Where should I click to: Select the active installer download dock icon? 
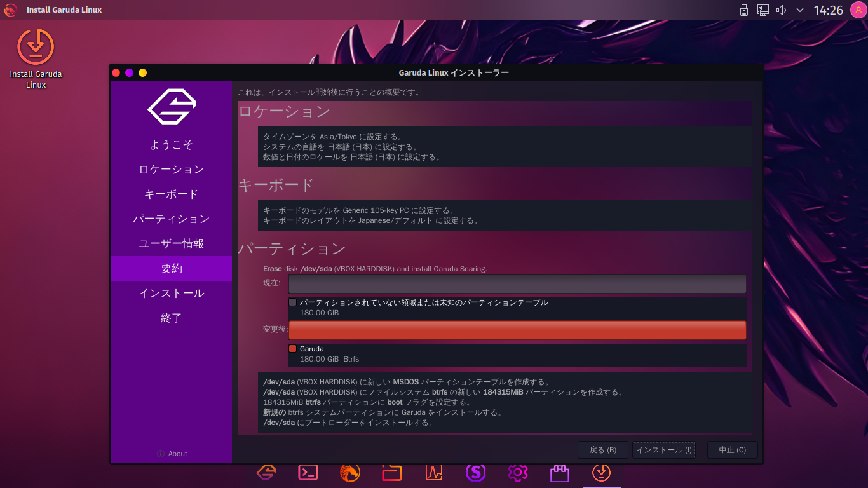602,472
